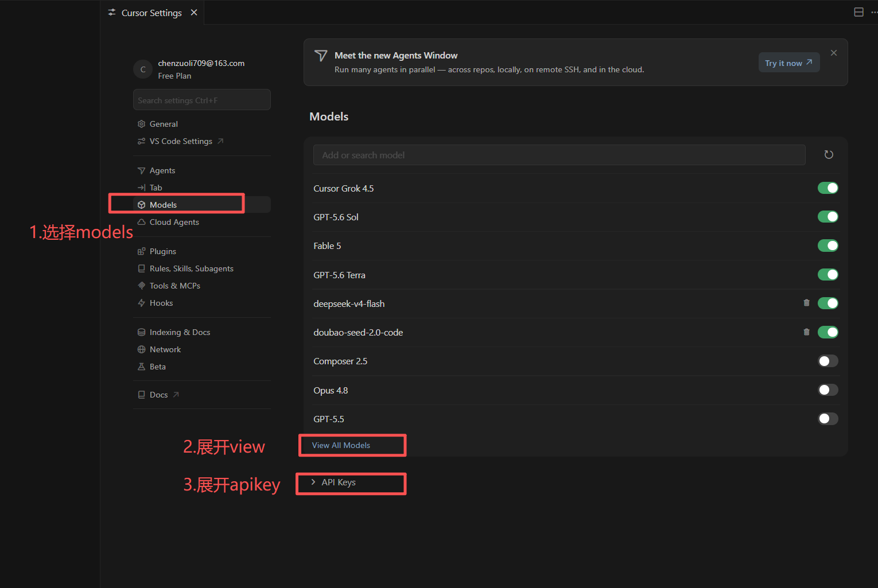Enable the GPT-5.5 model
The height and width of the screenshot is (588, 878).
pyautogui.click(x=828, y=419)
